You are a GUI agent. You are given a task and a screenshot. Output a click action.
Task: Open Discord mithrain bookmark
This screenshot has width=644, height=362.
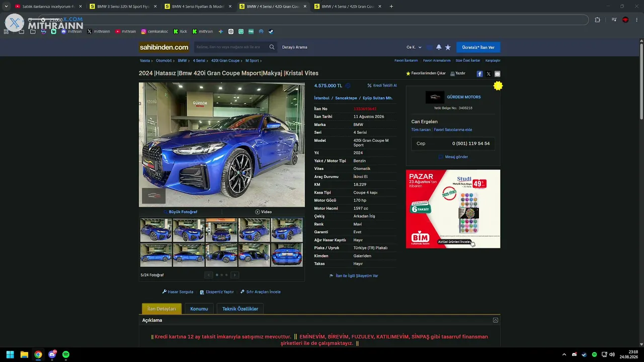click(x=71, y=31)
